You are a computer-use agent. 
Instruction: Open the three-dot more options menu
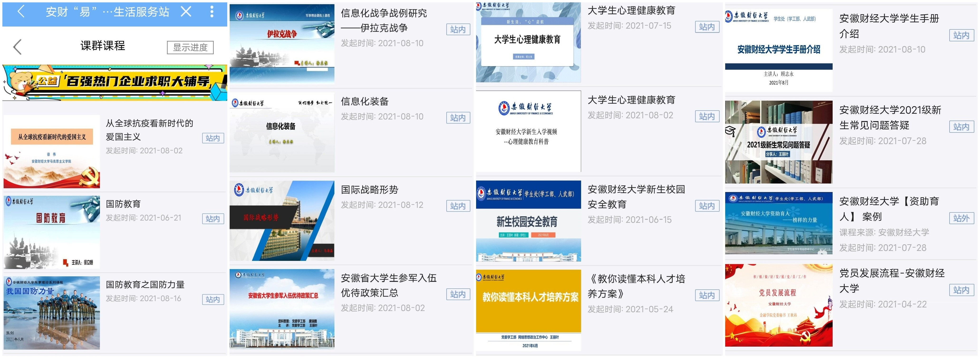[x=212, y=11]
